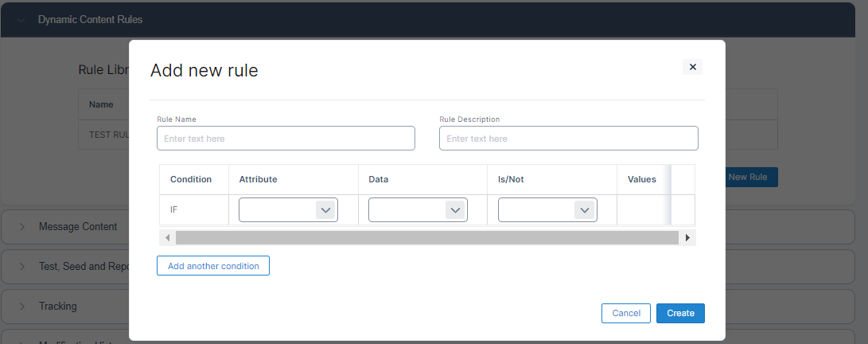Click the Add another condition button
The image size is (868, 344).
coord(213,266)
